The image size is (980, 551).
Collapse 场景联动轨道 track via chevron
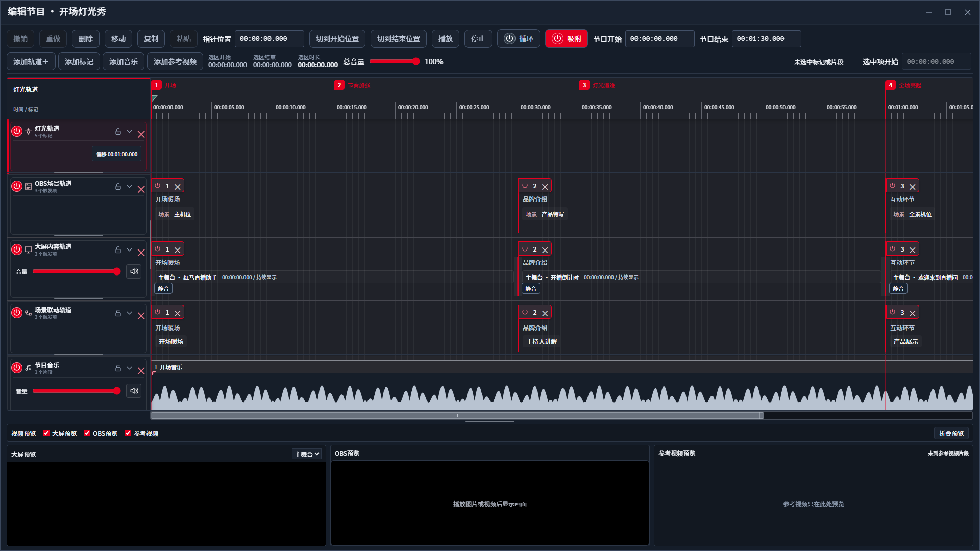click(130, 313)
